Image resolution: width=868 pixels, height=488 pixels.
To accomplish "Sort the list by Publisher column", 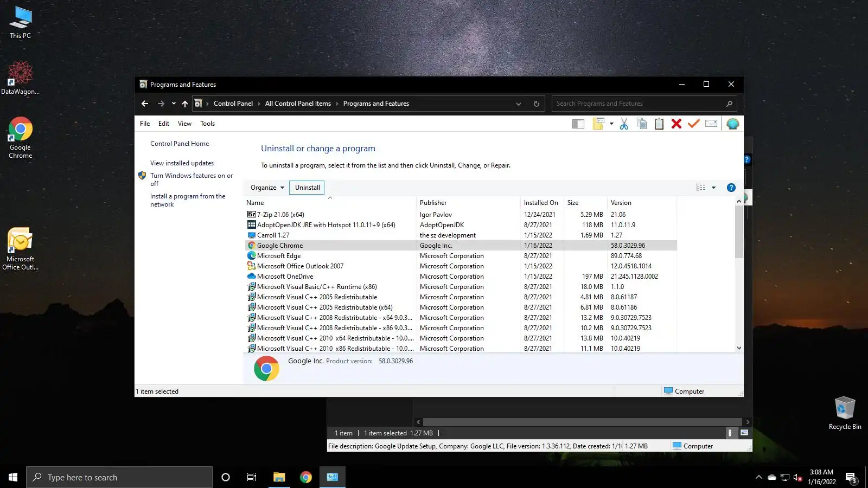I will [x=468, y=203].
